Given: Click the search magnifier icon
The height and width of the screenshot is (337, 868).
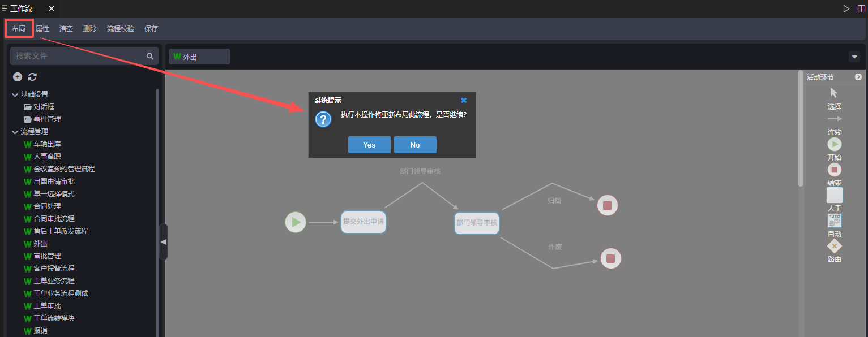Looking at the screenshot, I should point(150,56).
